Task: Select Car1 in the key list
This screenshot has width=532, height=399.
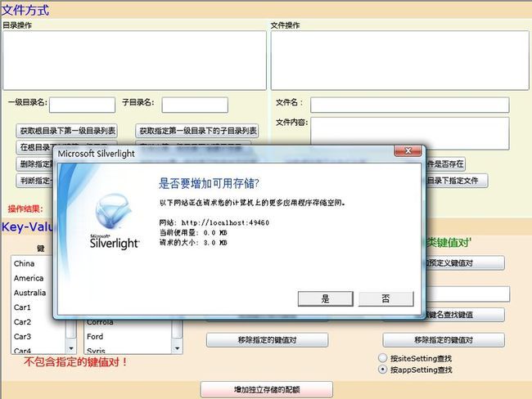Action: pos(22,307)
